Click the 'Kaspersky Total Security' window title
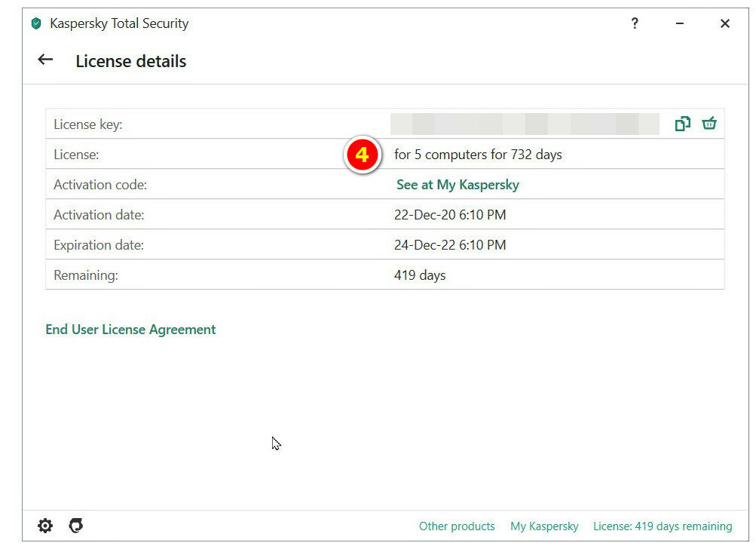 119,23
